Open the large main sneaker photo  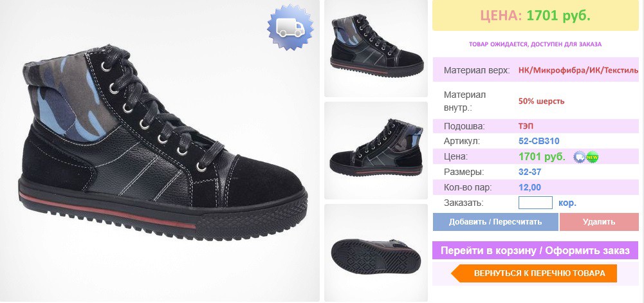click(160, 151)
